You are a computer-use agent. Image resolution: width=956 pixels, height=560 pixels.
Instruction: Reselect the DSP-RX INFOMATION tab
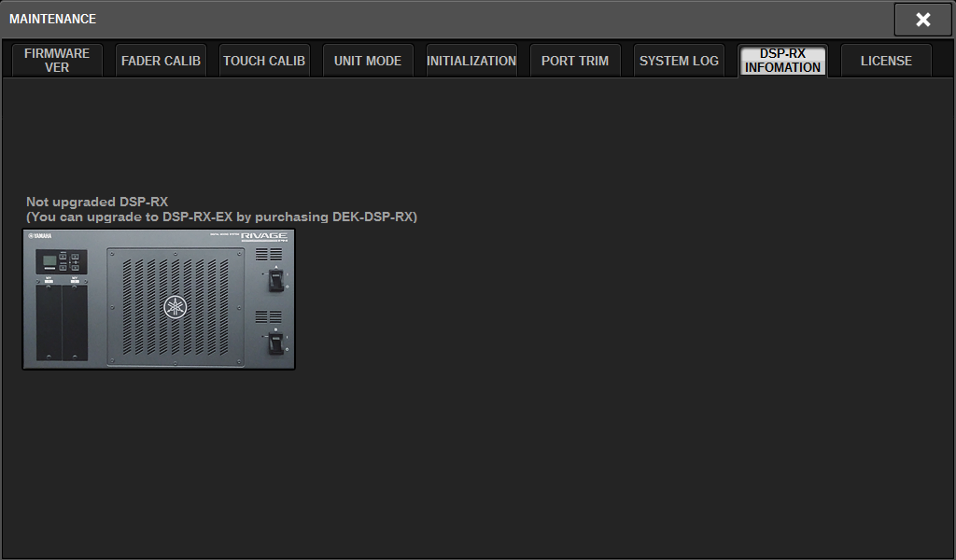[x=782, y=60]
